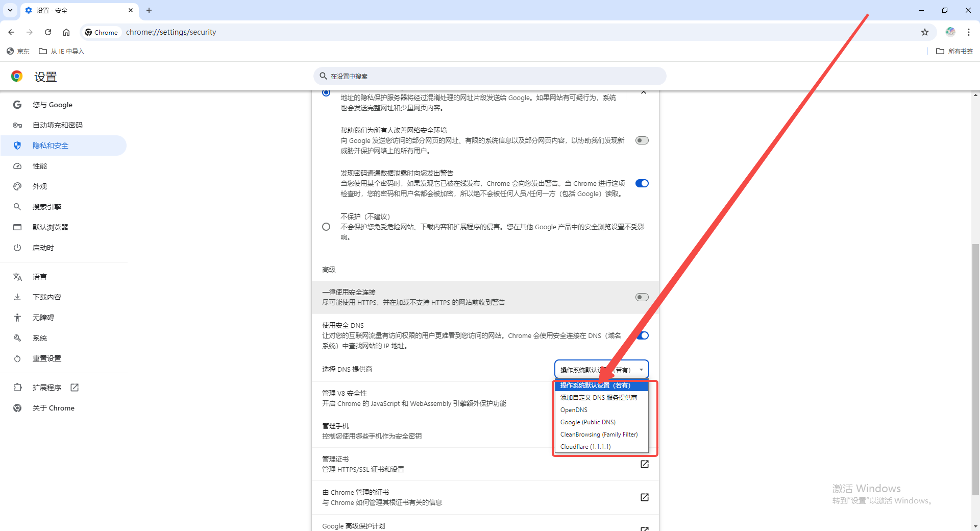The width and height of the screenshot is (980, 531).
Task: Open the 所有书签 folder
Action: [x=954, y=51]
